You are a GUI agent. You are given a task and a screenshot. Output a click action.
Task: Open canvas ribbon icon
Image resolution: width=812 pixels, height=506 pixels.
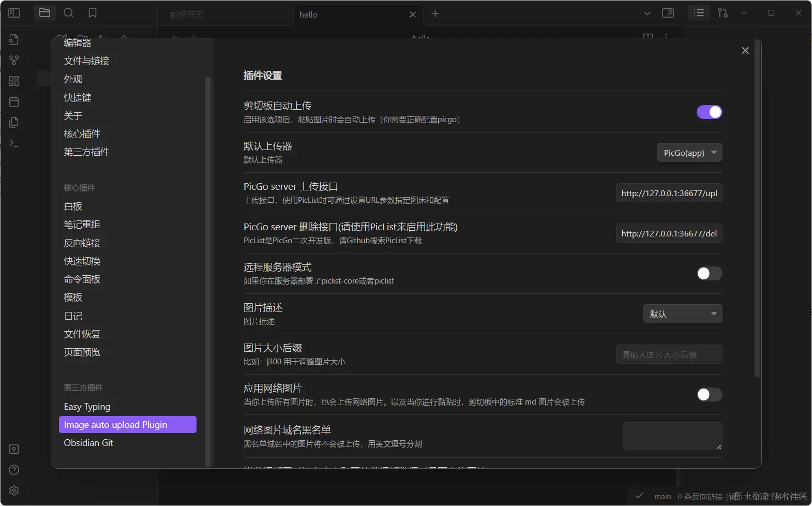click(x=14, y=81)
